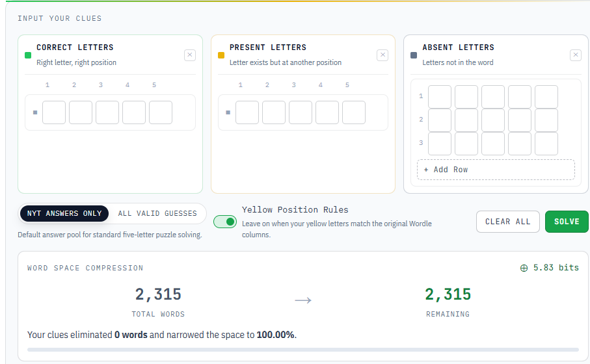This screenshot has width=590, height=364.
Task: Click first cell of Absent Letters row 1
Action: point(440,97)
